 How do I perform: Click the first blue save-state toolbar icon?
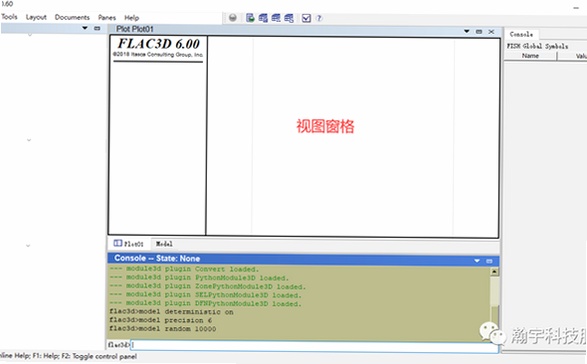(x=263, y=18)
